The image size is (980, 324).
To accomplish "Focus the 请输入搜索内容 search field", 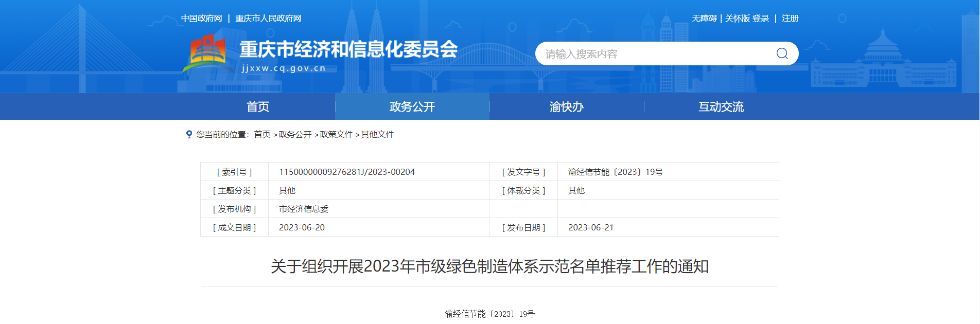I will pyautogui.click(x=654, y=53).
